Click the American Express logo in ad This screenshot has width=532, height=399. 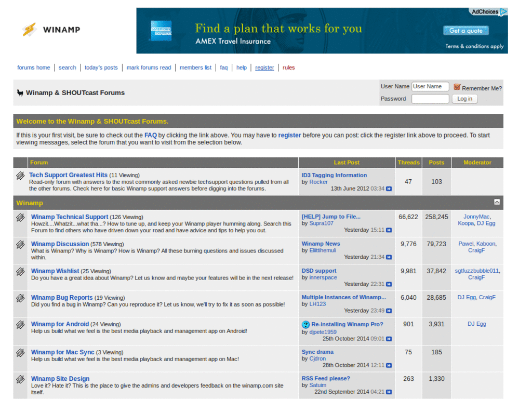point(161,31)
